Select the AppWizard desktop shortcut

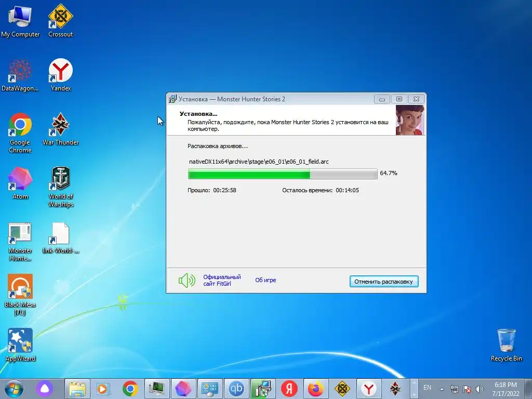click(20, 345)
